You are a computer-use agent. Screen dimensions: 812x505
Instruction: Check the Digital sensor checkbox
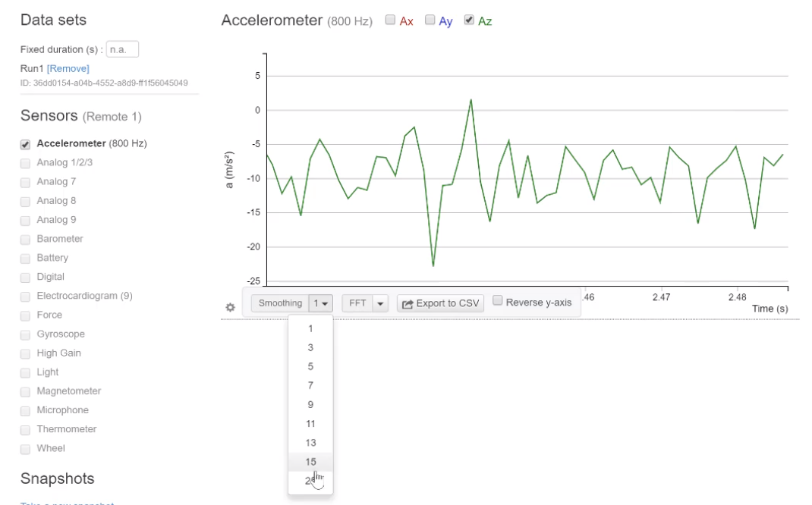tap(25, 278)
